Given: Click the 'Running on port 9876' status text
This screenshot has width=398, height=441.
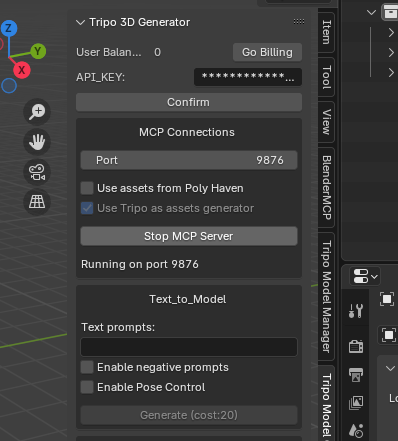Looking at the screenshot, I should coord(140,264).
